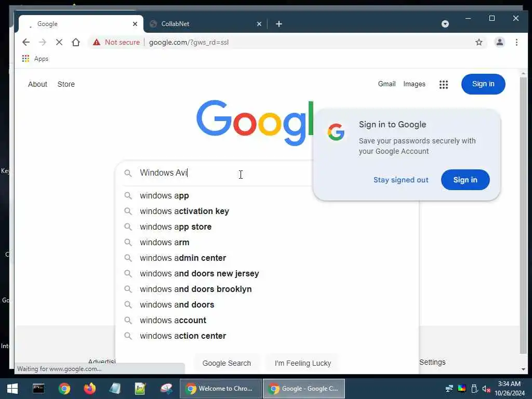Click the page vertical scrollbar
Screen dimensions: 532x399
click(524, 216)
